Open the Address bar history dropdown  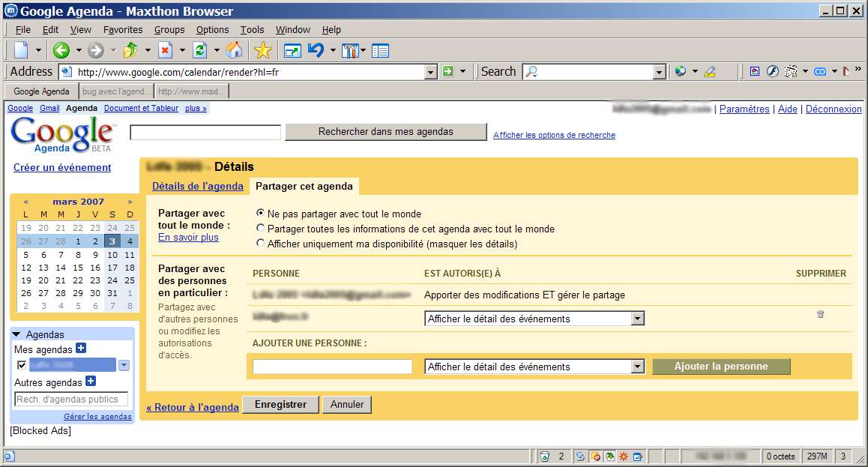point(431,72)
